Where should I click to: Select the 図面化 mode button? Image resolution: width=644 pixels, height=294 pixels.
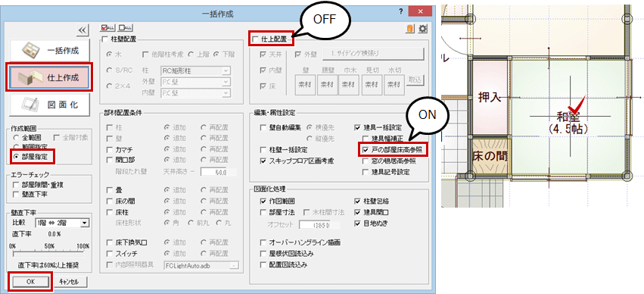(49, 104)
